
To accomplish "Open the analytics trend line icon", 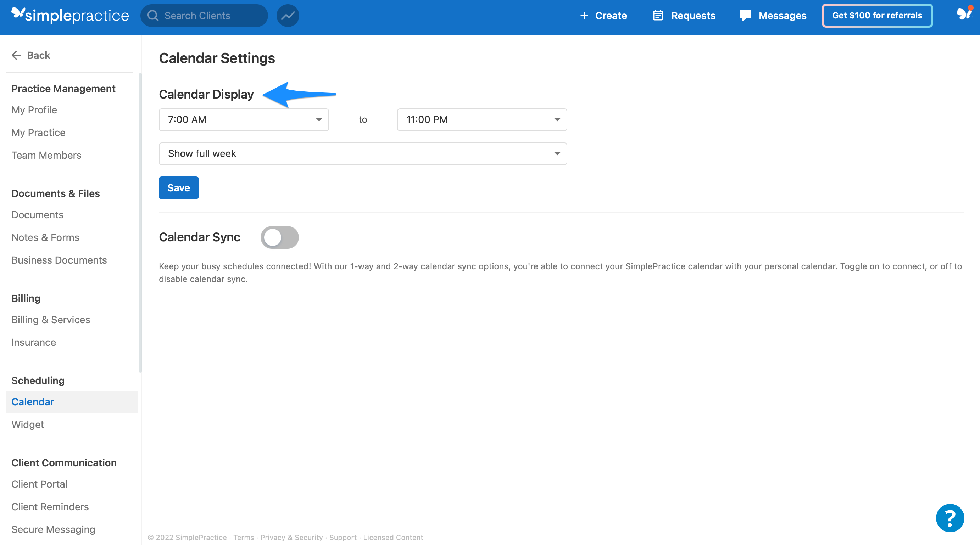I will coord(288,16).
